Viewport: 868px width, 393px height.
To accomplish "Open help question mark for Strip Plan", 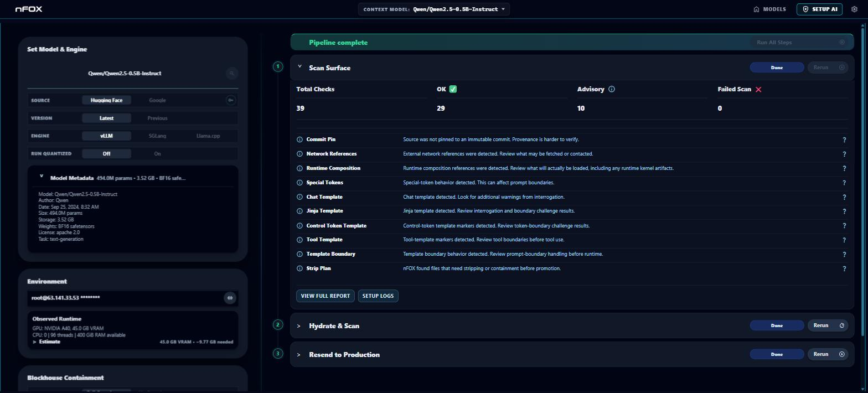I will point(844,269).
